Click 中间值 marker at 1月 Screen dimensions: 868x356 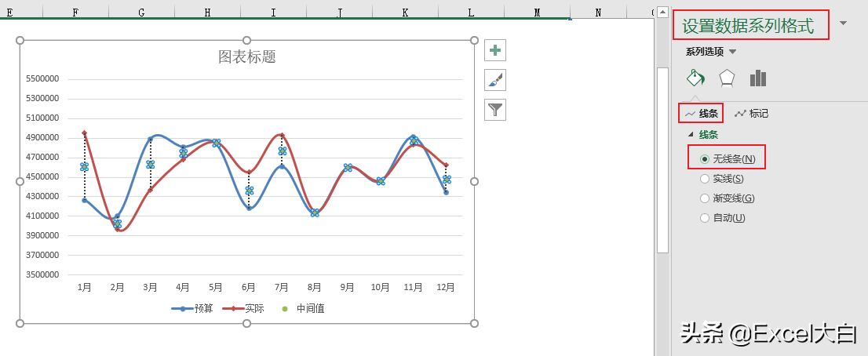[x=84, y=166]
